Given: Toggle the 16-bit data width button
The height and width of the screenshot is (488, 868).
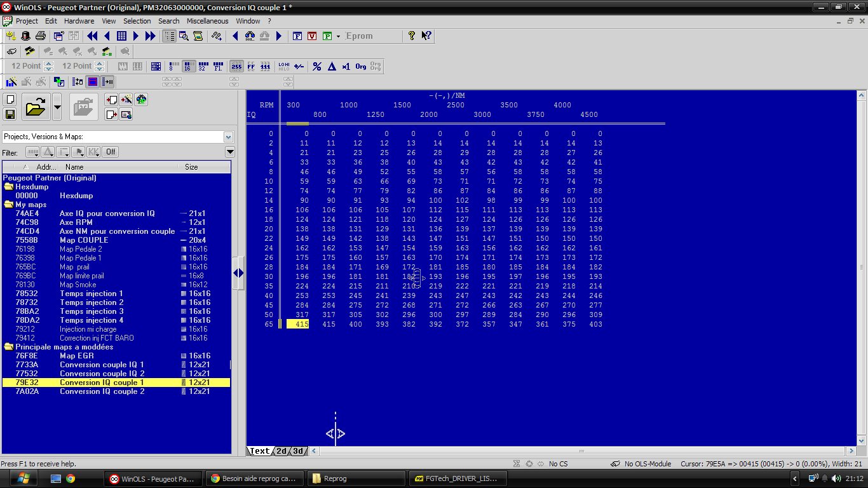Looking at the screenshot, I should [x=189, y=67].
